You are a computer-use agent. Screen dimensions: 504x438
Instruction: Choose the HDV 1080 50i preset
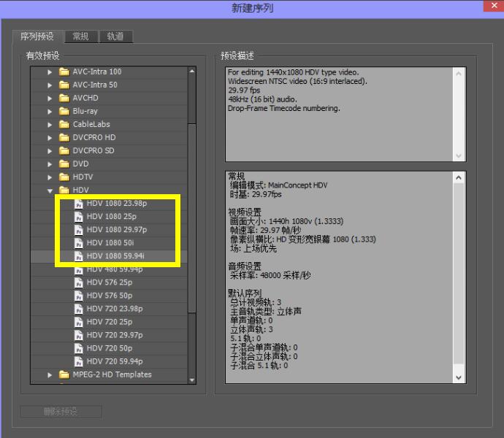110,243
